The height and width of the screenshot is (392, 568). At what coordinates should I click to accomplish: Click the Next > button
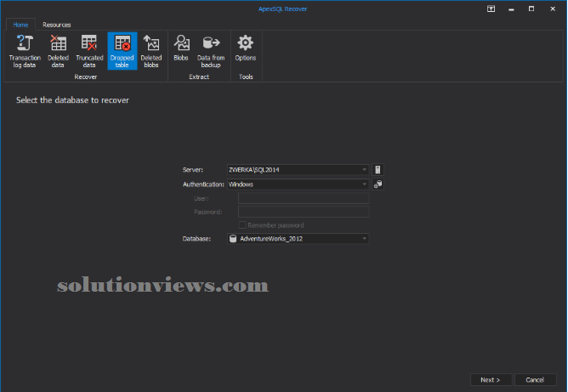coord(491,380)
